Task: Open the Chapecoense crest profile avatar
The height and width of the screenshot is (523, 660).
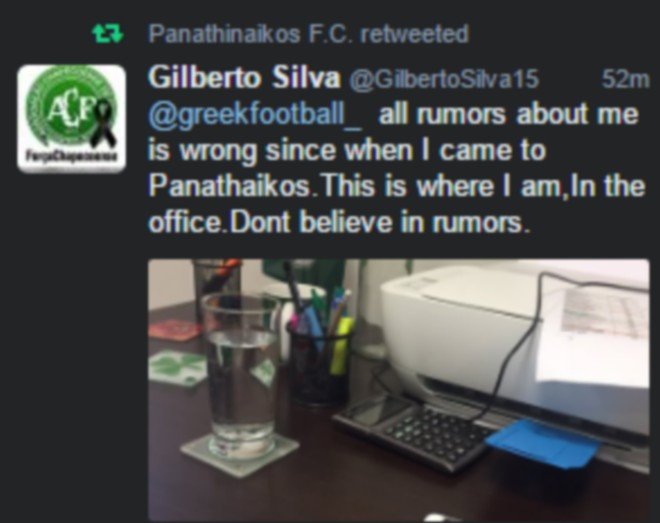Action: coord(72,118)
